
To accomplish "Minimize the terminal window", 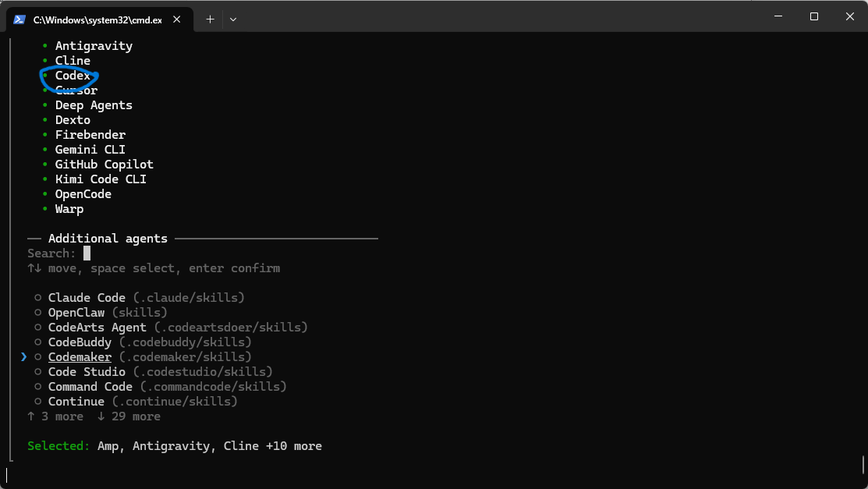I will [778, 16].
